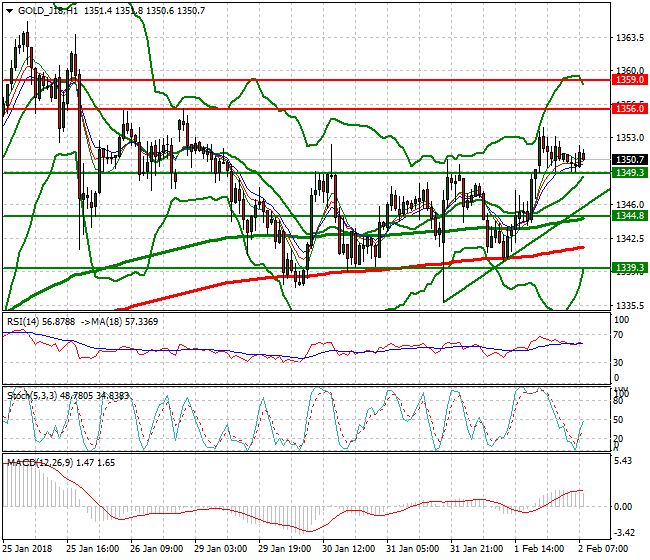The image size is (650, 560).
Task: Click the 25 Jan 16:00 time label
Action: point(92,549)
